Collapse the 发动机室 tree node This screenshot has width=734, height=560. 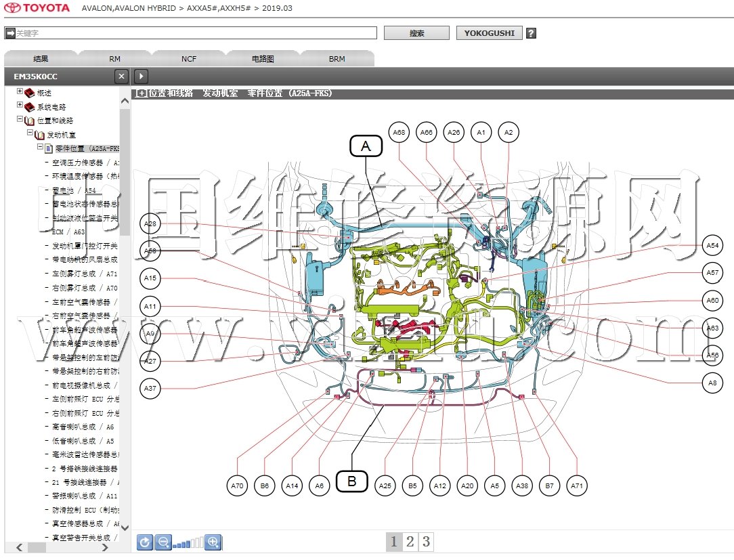pos(30,133)
